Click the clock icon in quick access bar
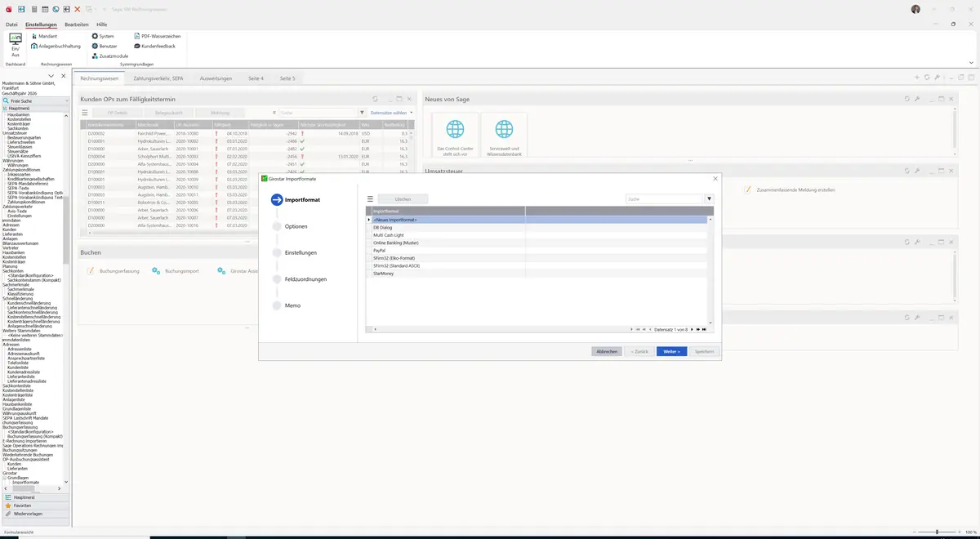Viewport: 980px width, 539px height. pyautogui.click(x=56, y=9)
